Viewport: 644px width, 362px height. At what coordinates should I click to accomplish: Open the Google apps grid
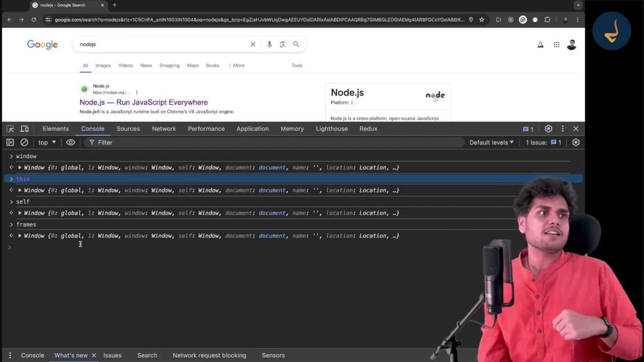[557, 45]
